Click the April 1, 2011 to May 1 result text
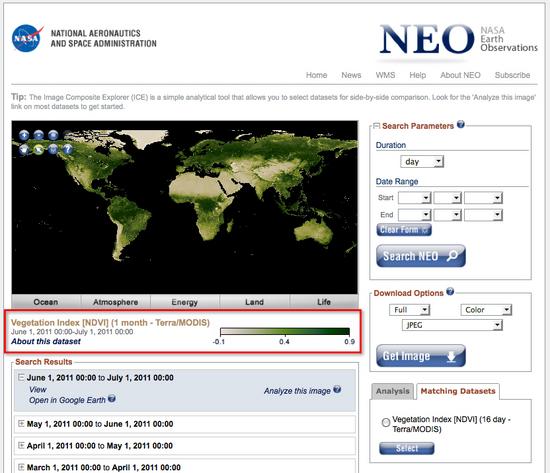The height and width of the screenshot is (473, 550). tap(100, 446)
